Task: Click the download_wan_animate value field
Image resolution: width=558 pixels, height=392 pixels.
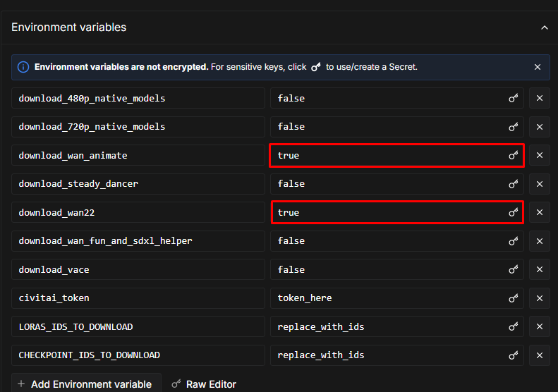Action: point(388,155)
